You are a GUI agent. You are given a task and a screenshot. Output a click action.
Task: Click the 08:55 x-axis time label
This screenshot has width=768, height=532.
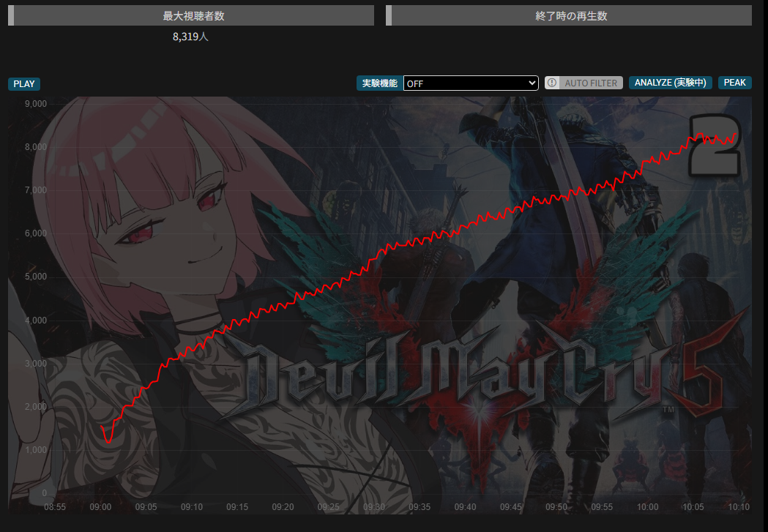(x=55, y=507)
